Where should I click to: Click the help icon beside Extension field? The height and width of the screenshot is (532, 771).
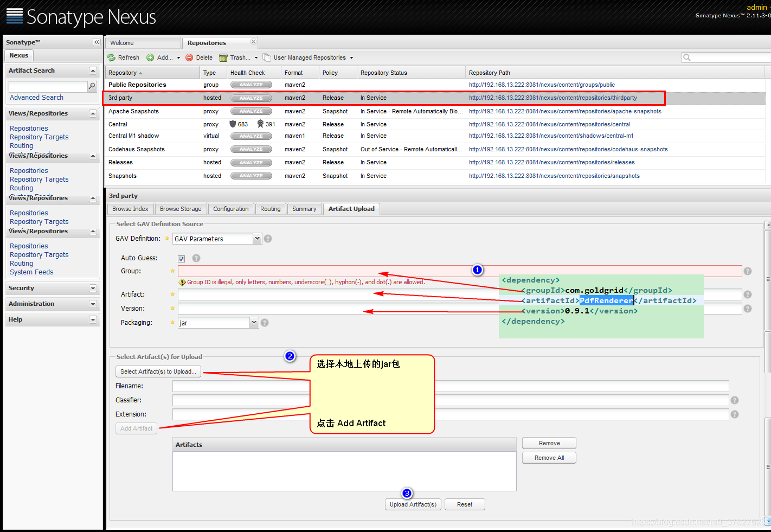(x=735, y=414)
